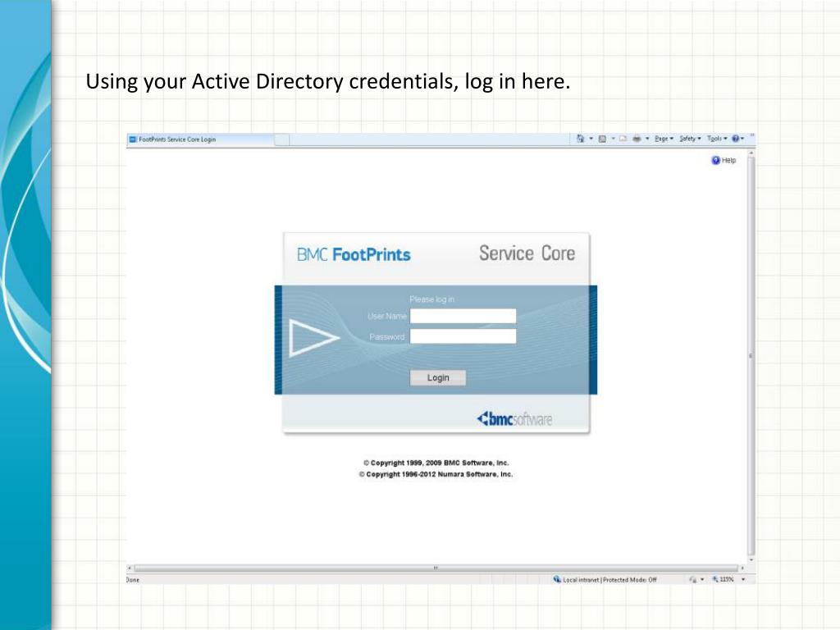Click the BMC Software copyright 1999, 2009 text
Image resolution: width=840 pixels, height=630 pixels.
(436, 463)
